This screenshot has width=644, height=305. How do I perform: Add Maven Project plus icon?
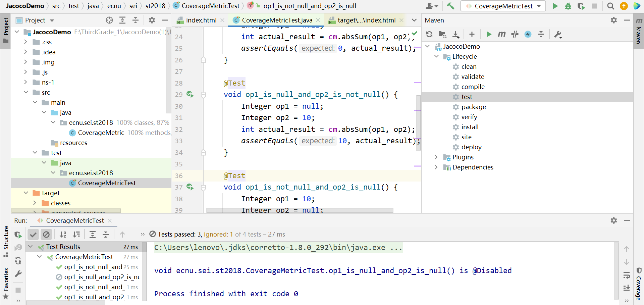point(472,34)
